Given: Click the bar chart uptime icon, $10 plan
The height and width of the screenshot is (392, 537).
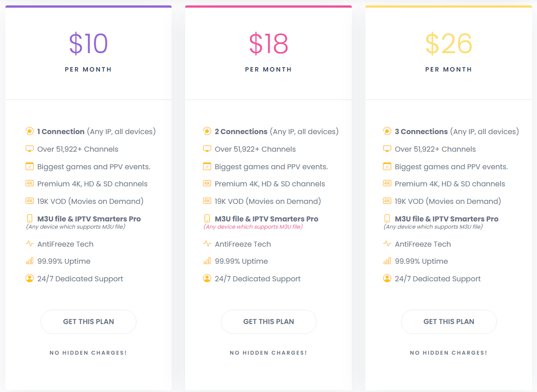Looking at the screenshot, I should pyautogui.click(x=29, y=261).
